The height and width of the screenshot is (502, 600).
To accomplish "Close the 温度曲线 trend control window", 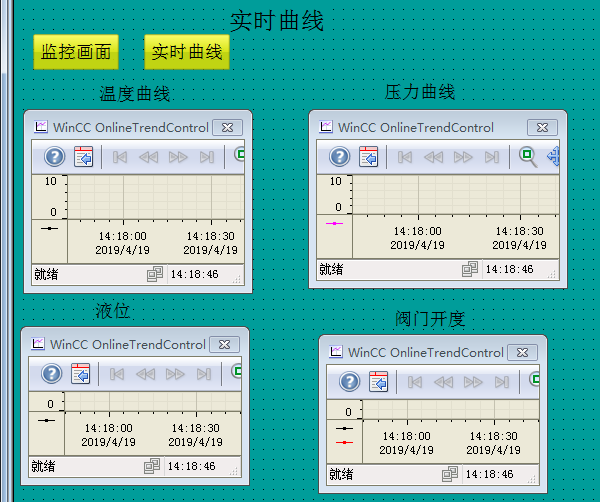I will tap(227, 127).
